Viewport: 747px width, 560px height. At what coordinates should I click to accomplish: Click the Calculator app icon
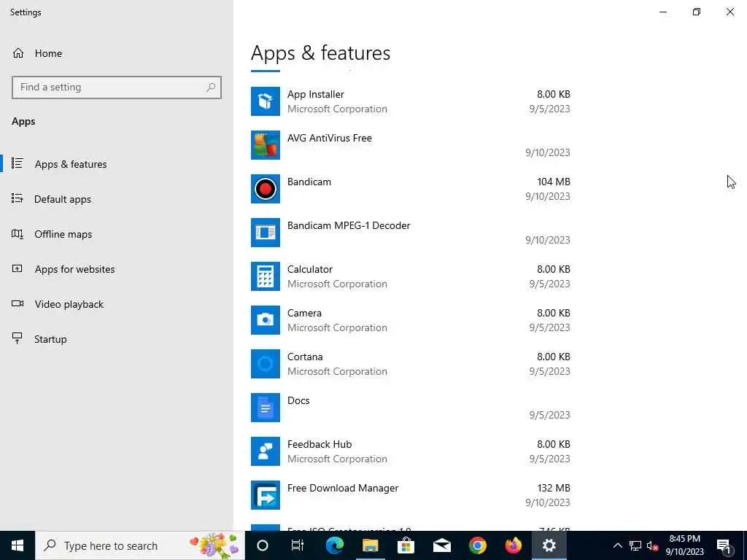coord(266,276)
